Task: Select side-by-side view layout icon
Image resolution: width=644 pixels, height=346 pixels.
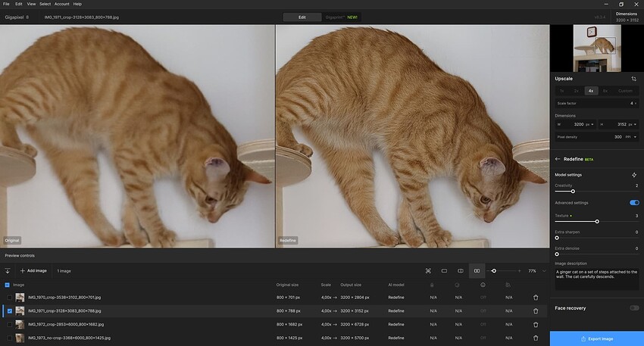Action: coord(477,271)
